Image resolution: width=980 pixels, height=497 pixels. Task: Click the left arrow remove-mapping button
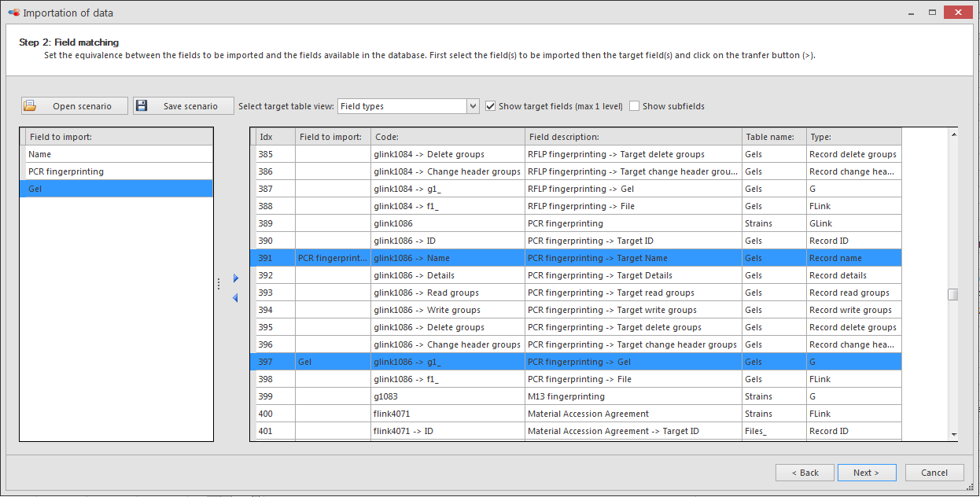[x=235, y=297]
